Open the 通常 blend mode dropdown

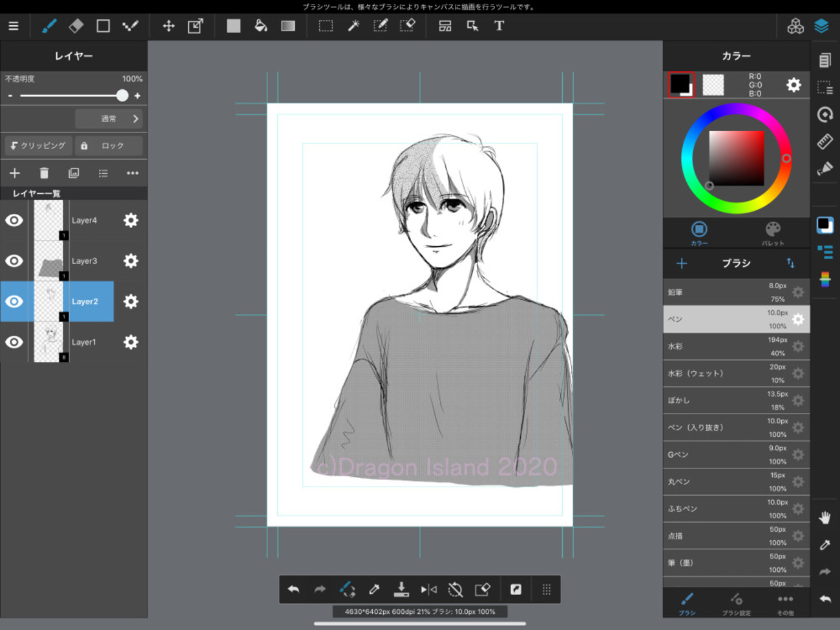[109, 119]
